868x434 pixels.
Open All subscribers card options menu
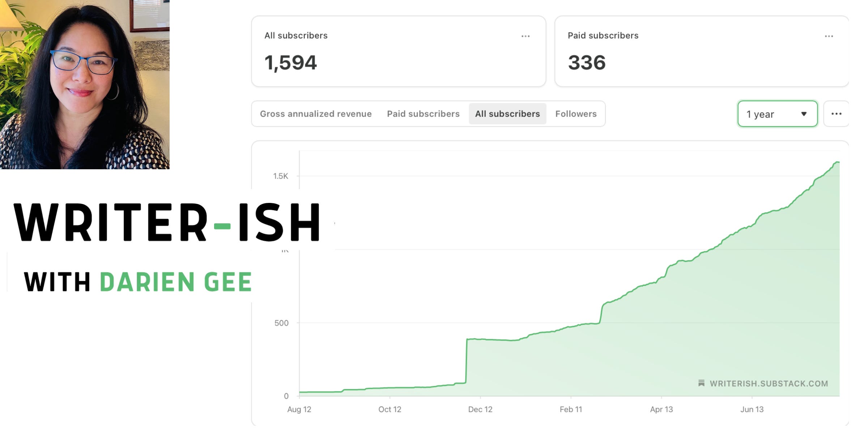[525, 36]
